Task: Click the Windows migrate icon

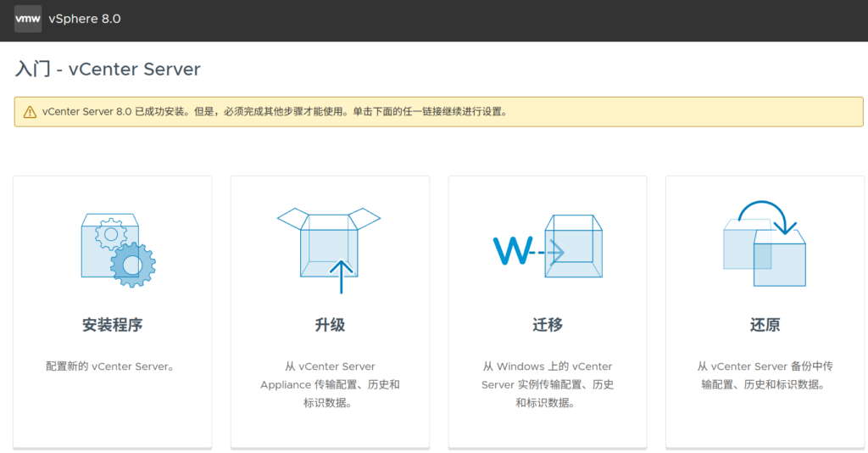Action: click(548, 247)
